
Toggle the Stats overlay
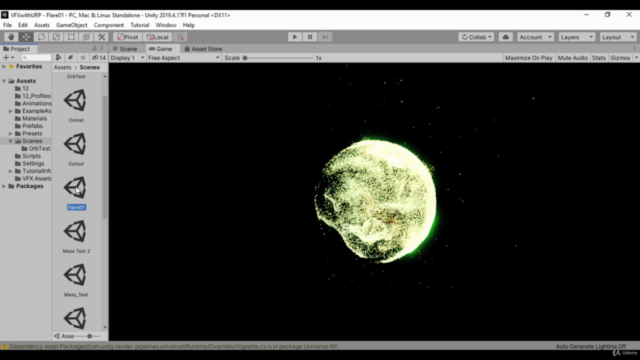599,58
